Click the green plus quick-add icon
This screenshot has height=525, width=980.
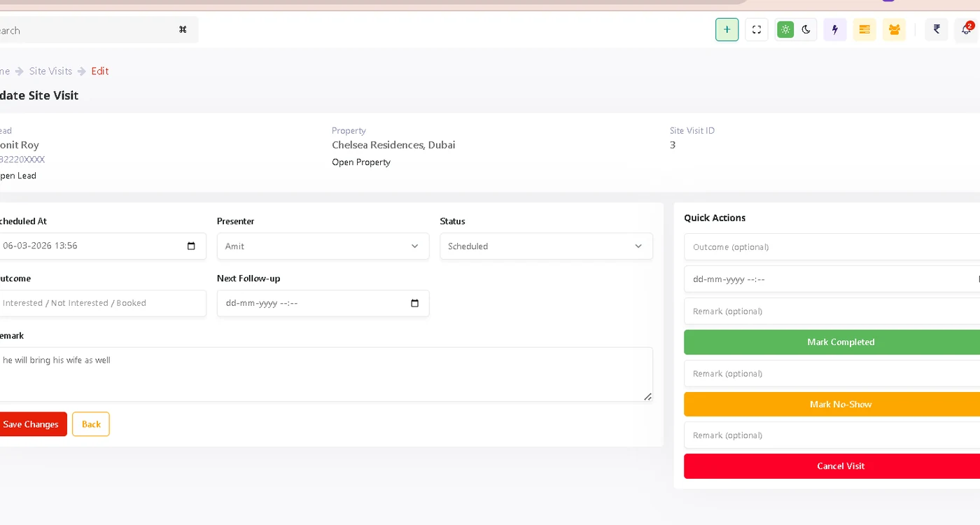727,29
